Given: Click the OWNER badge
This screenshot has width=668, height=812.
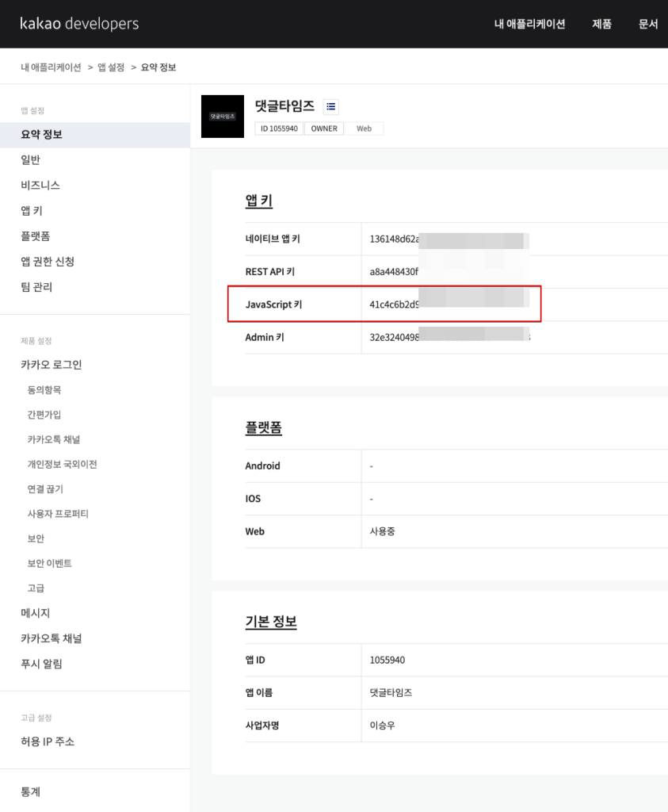Looking at the screenshot, I should 324,128.
